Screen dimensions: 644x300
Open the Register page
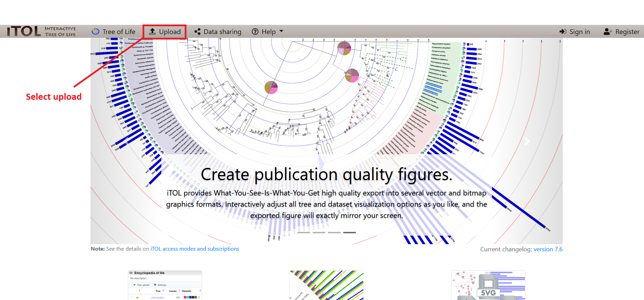pos(622,32)
